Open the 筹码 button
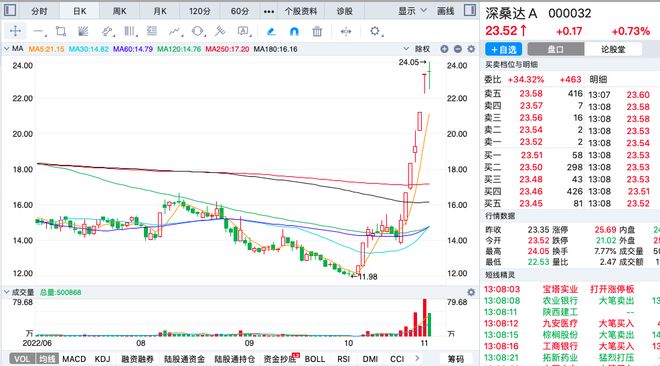Screen dimensions: 660x366 click(x=456, y=359)
